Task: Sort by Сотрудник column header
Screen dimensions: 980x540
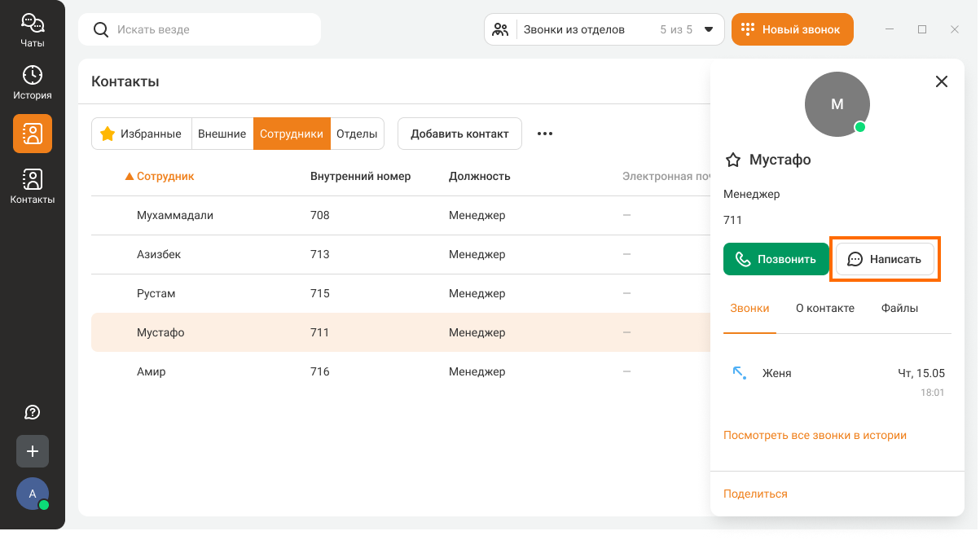Action: pos(165,176)
